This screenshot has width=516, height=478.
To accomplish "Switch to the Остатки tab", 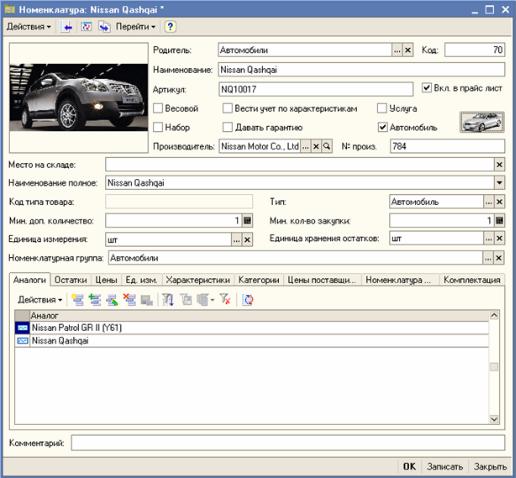I will tap(71, 280).
